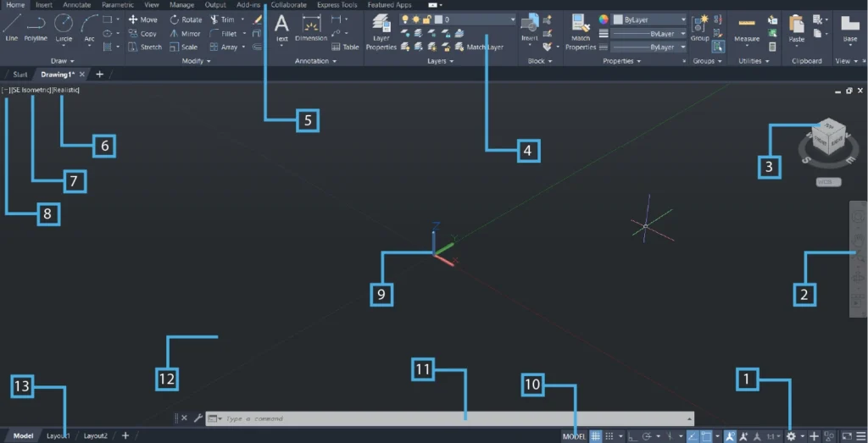Activate the Group command
This screenshot has height=443, width=868.
click(700, 28)
